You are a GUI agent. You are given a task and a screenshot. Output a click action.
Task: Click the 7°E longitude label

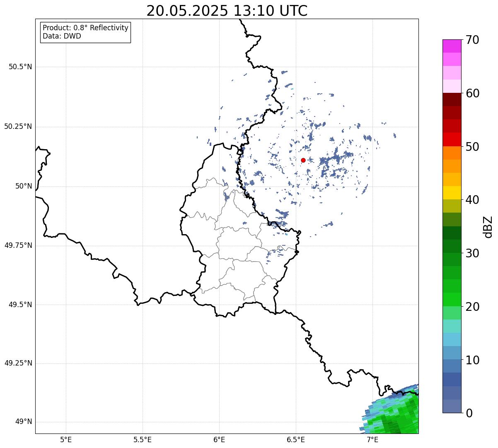[372, 440]
